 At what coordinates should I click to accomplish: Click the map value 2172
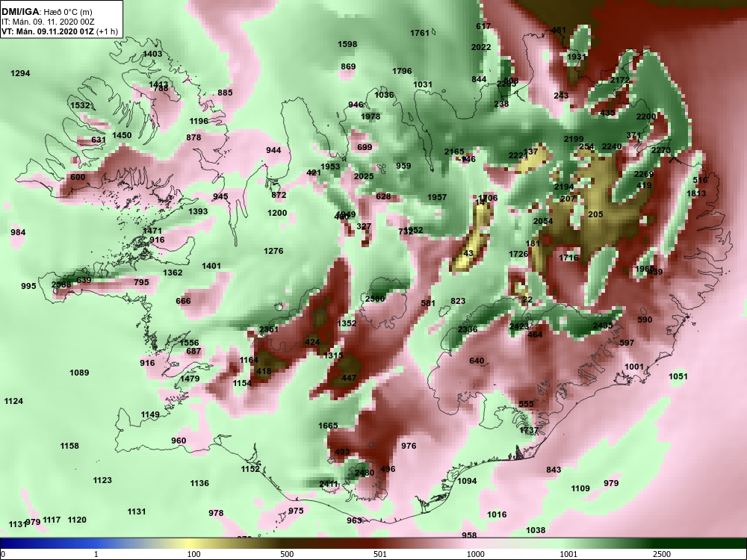pos(620,80)
